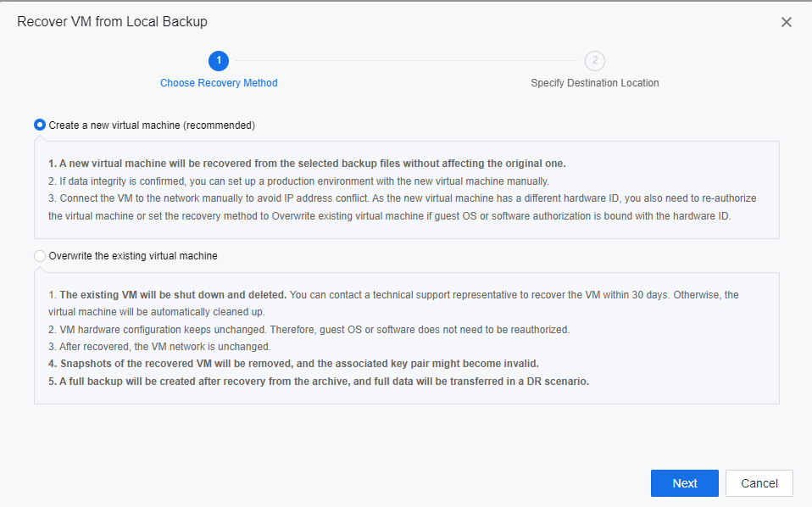Select the Create a new virtual machine radio button
Viewport: 812px width, 507px height.
pyautogui.click(x=40, y=125)
